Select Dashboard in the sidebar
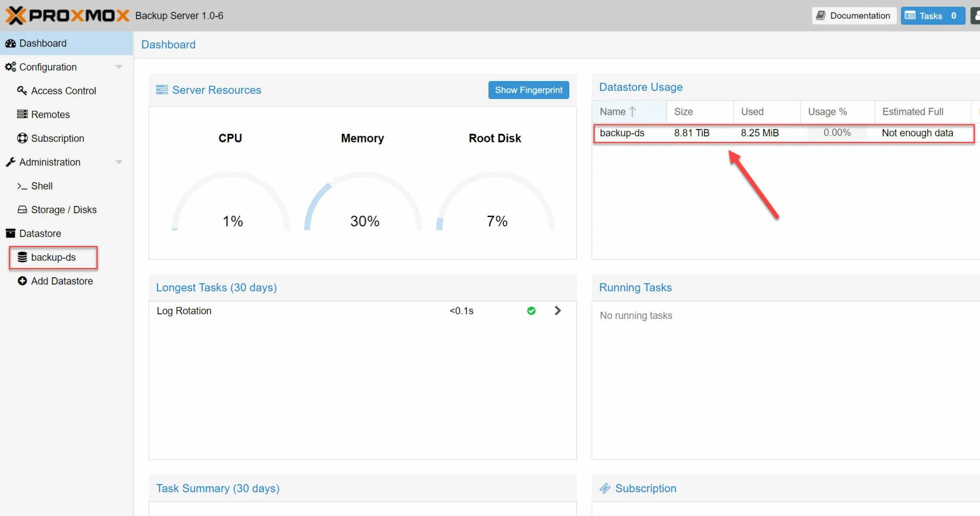980x516 pixels. (66, 43)
